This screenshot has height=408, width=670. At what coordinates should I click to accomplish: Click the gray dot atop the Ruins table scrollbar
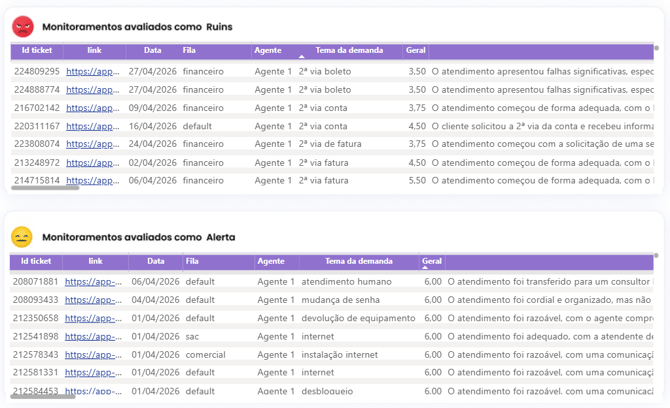657,48
